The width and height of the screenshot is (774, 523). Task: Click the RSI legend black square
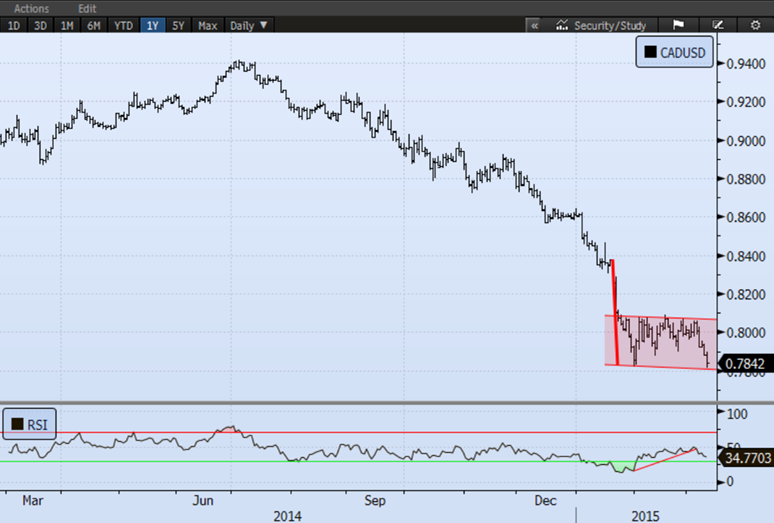17,424
